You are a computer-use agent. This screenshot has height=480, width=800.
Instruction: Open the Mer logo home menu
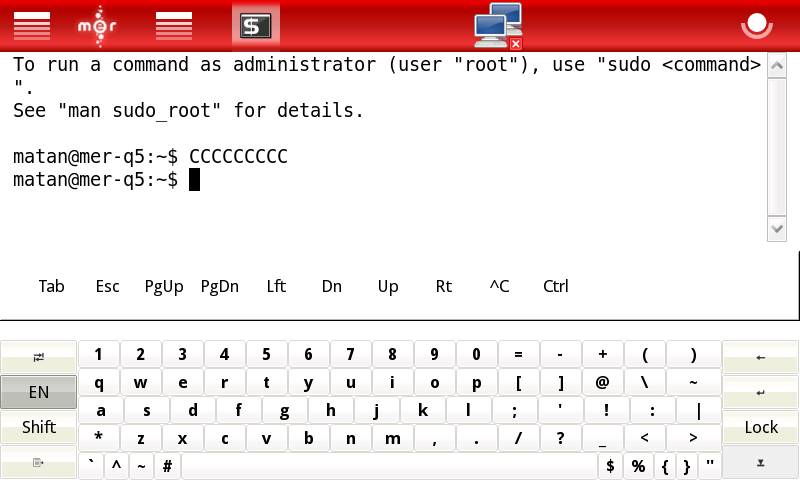[x=97, y=25]
